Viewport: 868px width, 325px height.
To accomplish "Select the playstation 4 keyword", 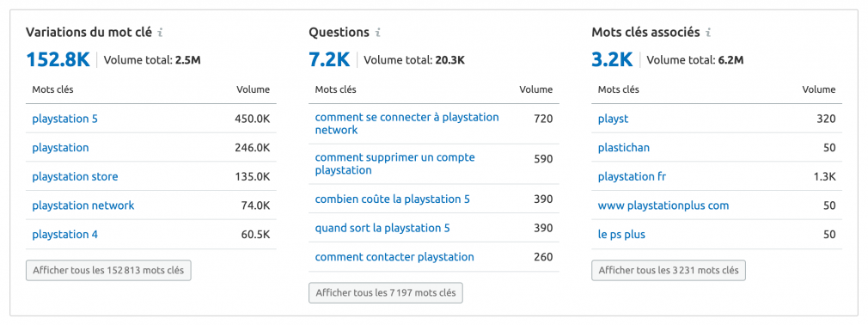I will tap(64, 234).
